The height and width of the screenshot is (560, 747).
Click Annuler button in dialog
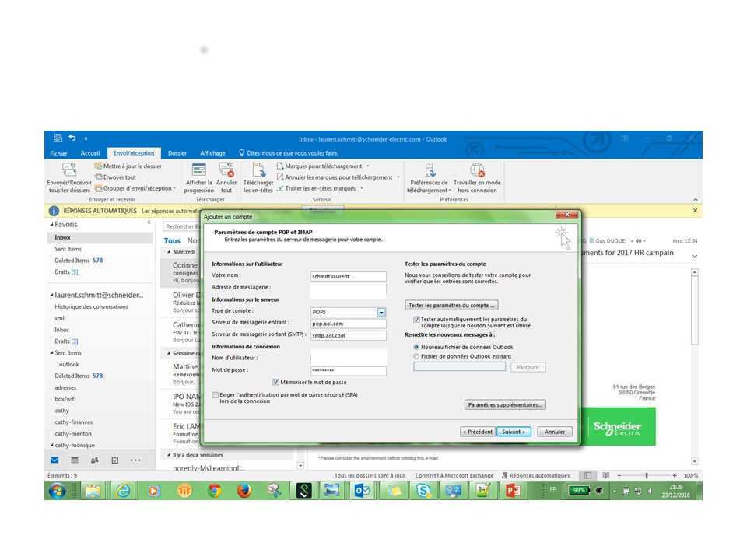555,432
